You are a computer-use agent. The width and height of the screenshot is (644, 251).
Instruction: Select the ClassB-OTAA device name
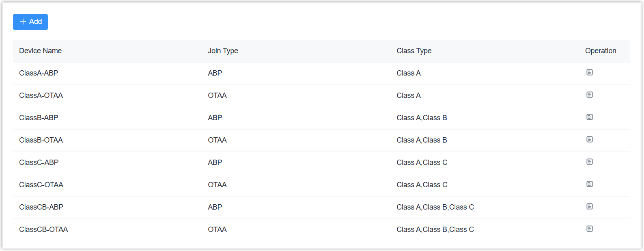point(41,140)
